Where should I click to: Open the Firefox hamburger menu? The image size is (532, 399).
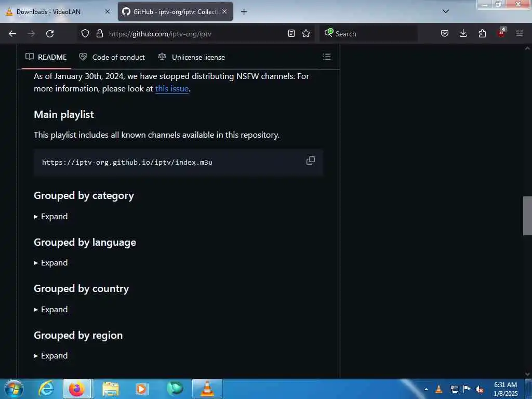tap(520, 33)
